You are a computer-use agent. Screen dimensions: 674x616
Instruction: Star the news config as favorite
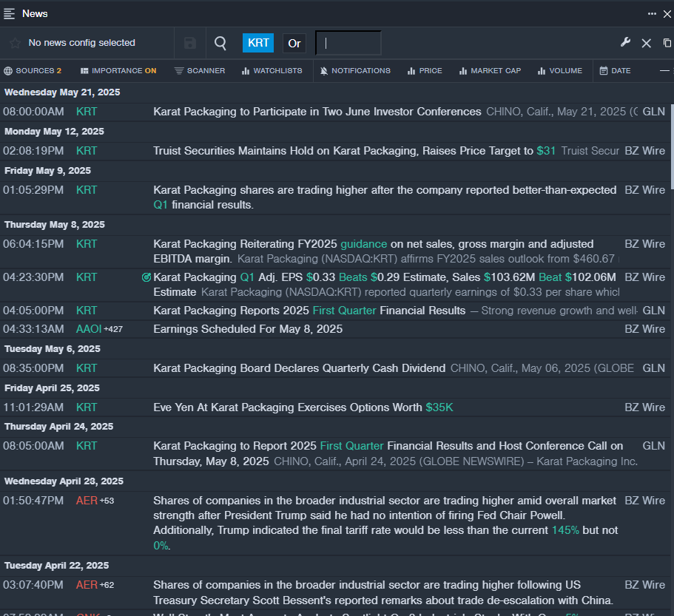[15, 43]
